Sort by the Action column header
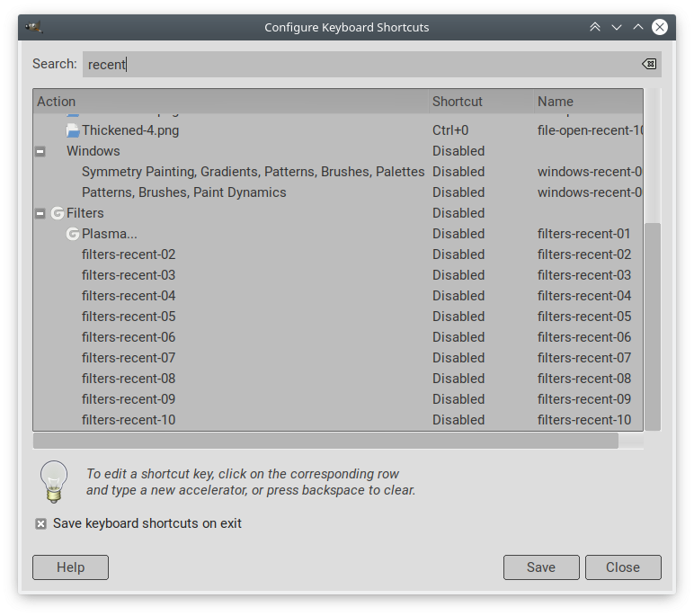This screenshot has width=694, height=616. pos(231,102)
